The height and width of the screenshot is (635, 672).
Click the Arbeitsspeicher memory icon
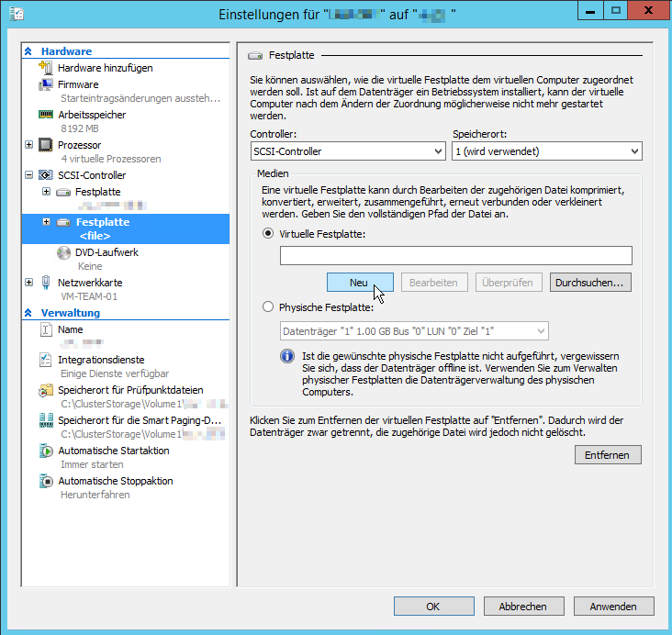click(x=46, y=115)
